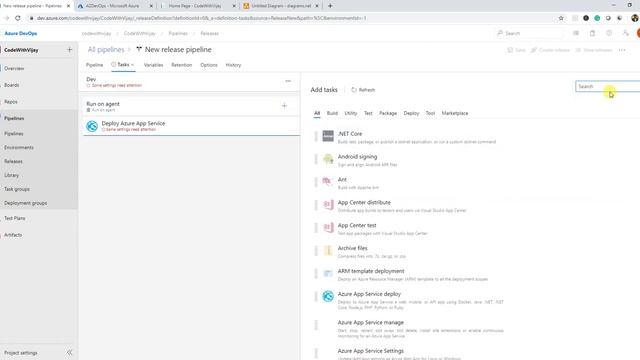Click the Create release button
The width and height of the screenshot is (640, 360).
[550, 50]
